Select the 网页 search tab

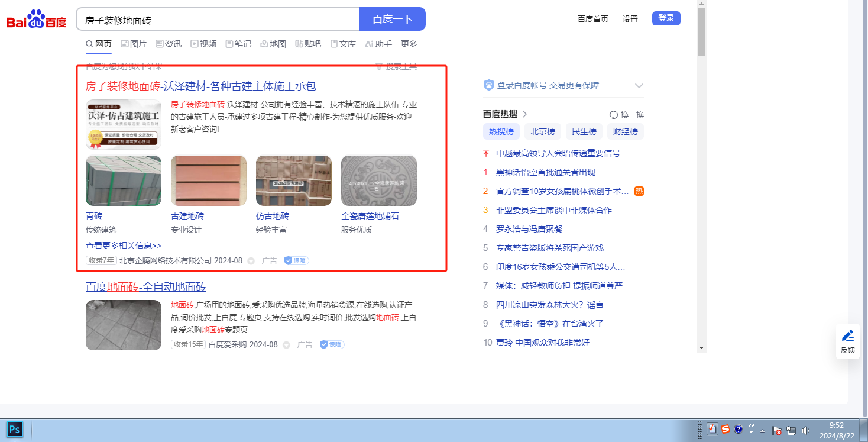99,44
